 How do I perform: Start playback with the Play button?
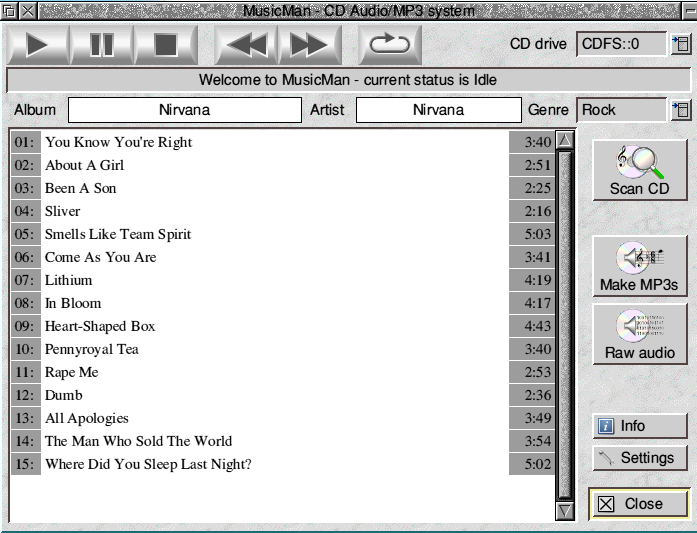coord(38,45)
